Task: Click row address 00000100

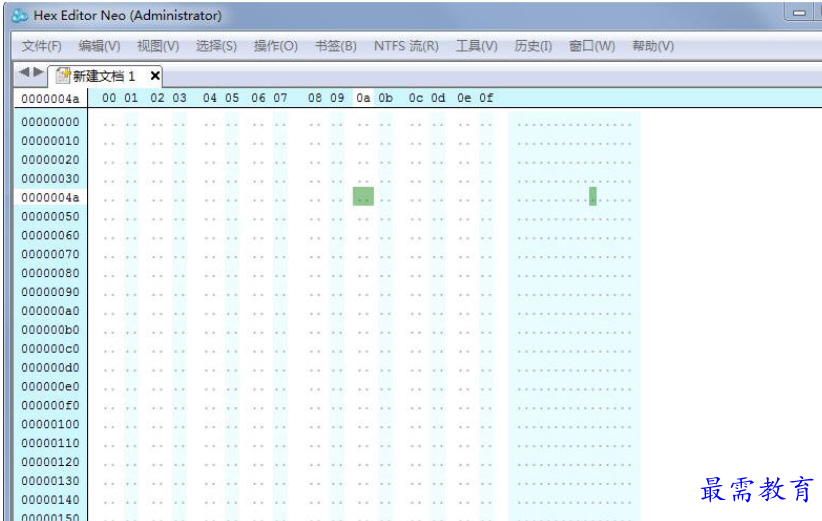Action: tap(50, 424)
